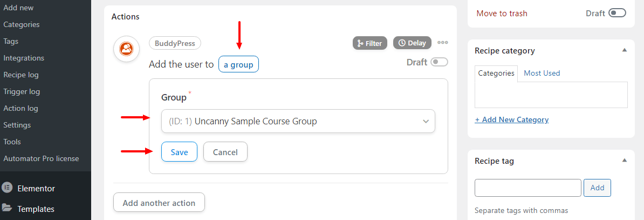This screenshot has height=220, width=644.
Task: Click the recipe tag input field
Action: 528,188
